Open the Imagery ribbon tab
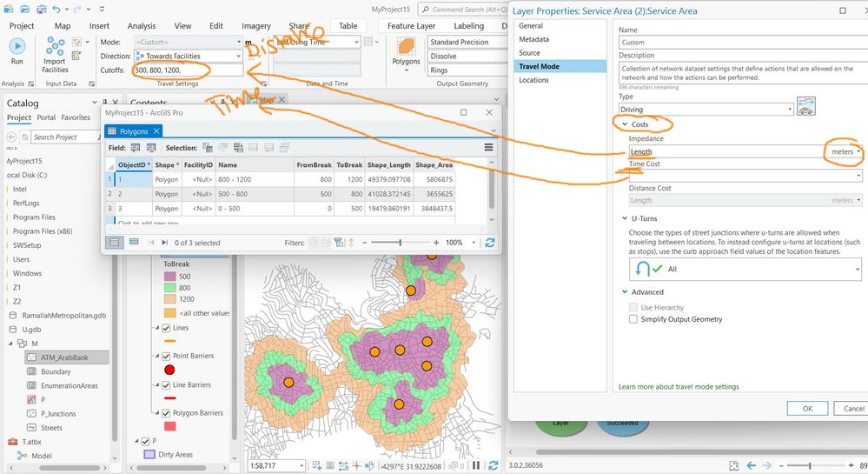Viewport: 868px width, 474px height. pyautogui.click(x=255, y=25)
